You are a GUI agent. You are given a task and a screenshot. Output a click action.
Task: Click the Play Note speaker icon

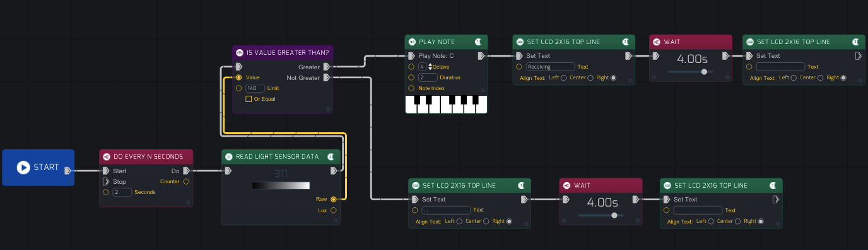(x=412, y=42)
